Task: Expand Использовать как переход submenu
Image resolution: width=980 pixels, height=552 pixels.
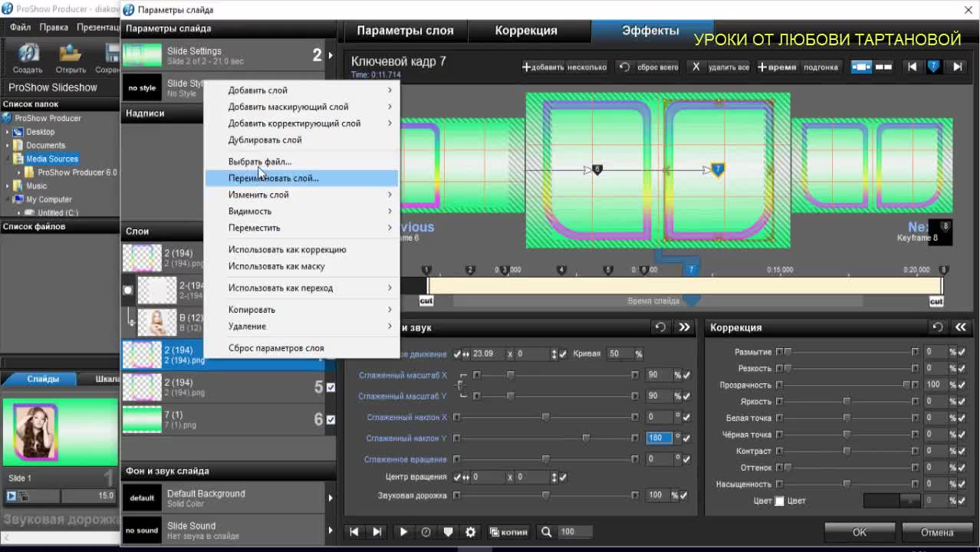Action: tap(390, 287)
